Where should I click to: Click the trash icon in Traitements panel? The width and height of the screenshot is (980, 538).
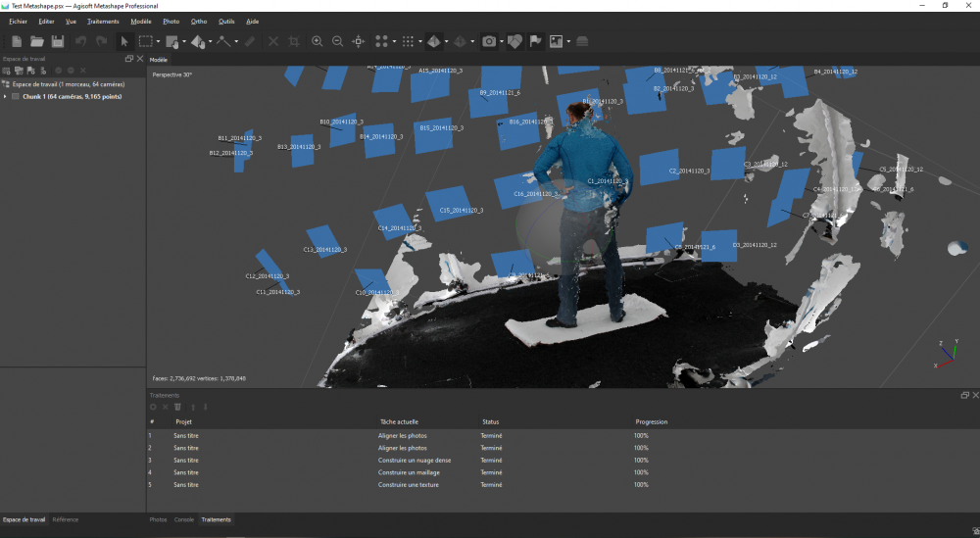(x=177, y=407)
